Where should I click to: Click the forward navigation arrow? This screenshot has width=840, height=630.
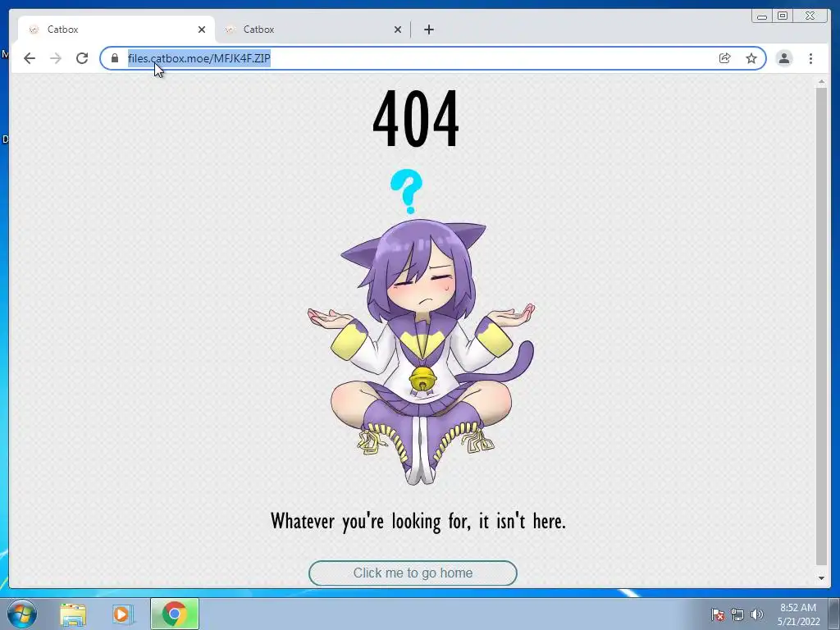[56, 58]
